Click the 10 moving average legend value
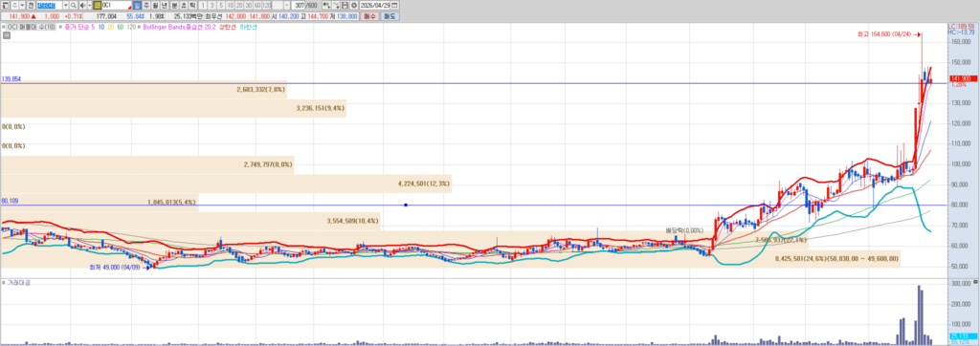Image resolution: width=980 pixels, height=346 pixels. [x=101, y=27]
